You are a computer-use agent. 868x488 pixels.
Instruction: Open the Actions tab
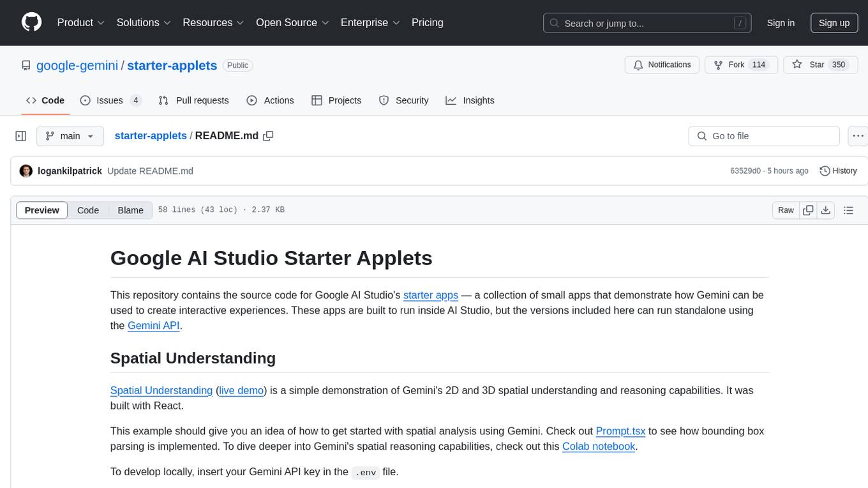(x=270, y=100)
